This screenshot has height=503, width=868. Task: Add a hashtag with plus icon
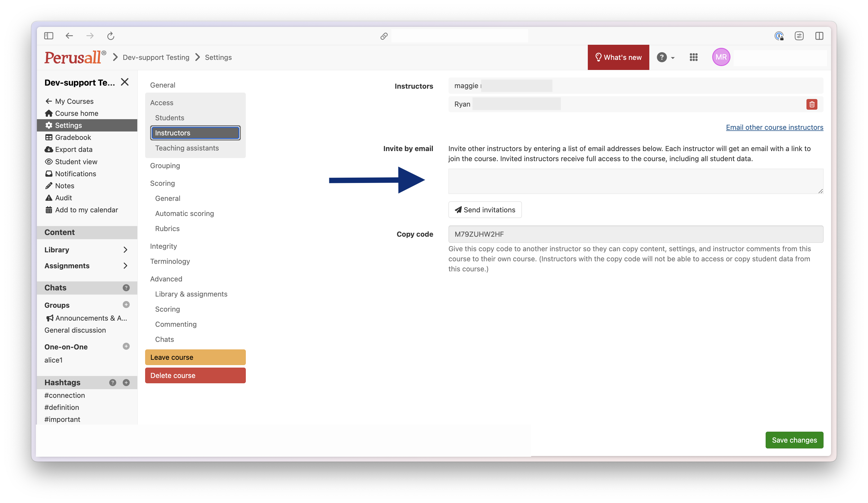click(126, 383)
